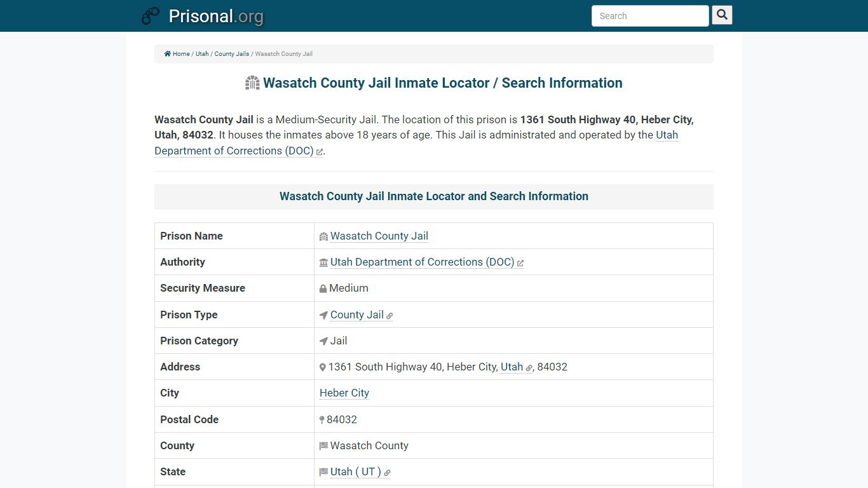Click the County row label
The image size is (868, 488).
tap(177, 445)
